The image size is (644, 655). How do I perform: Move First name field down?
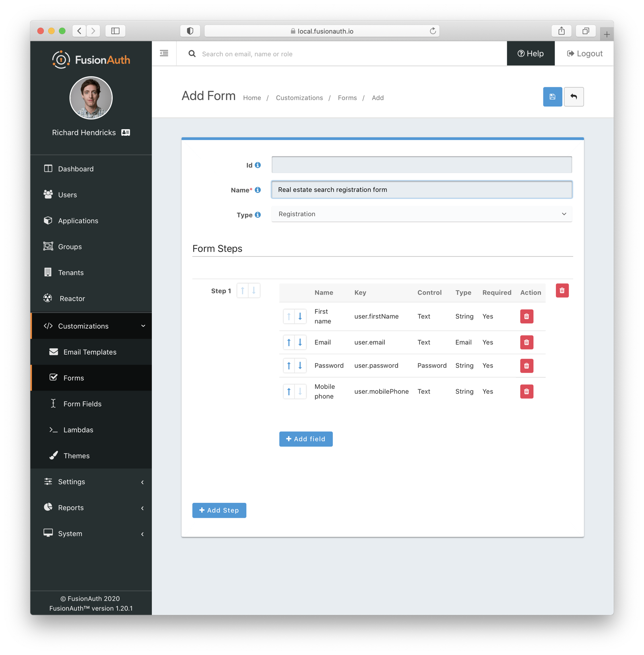pos(300,316)
